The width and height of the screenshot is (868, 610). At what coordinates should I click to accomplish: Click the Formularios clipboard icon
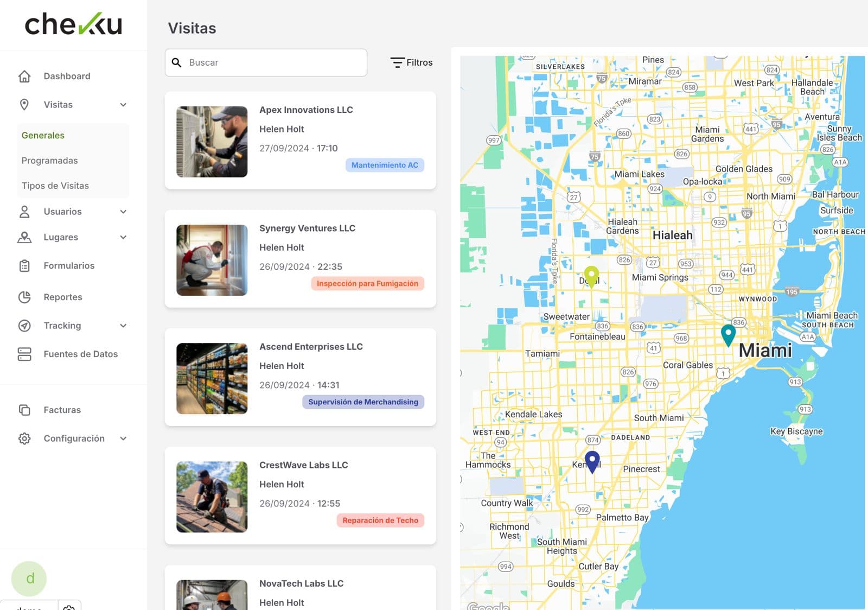pos(25,265)
